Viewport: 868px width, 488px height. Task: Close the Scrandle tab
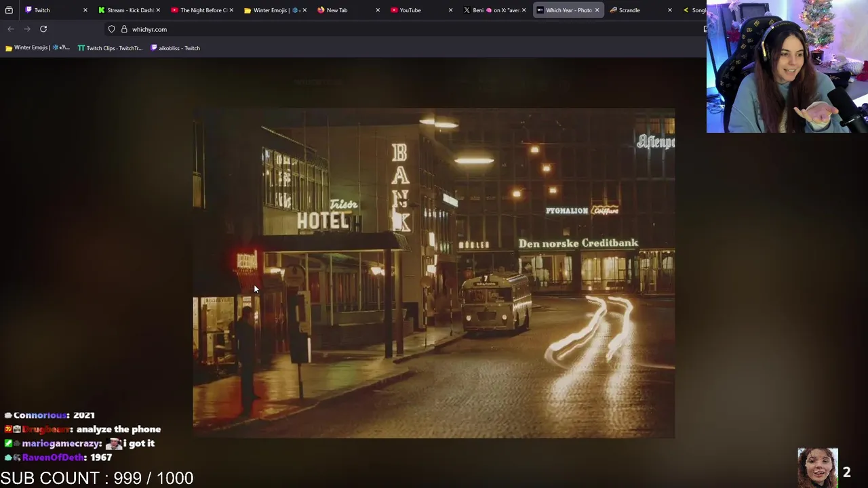tap(670, 10)
